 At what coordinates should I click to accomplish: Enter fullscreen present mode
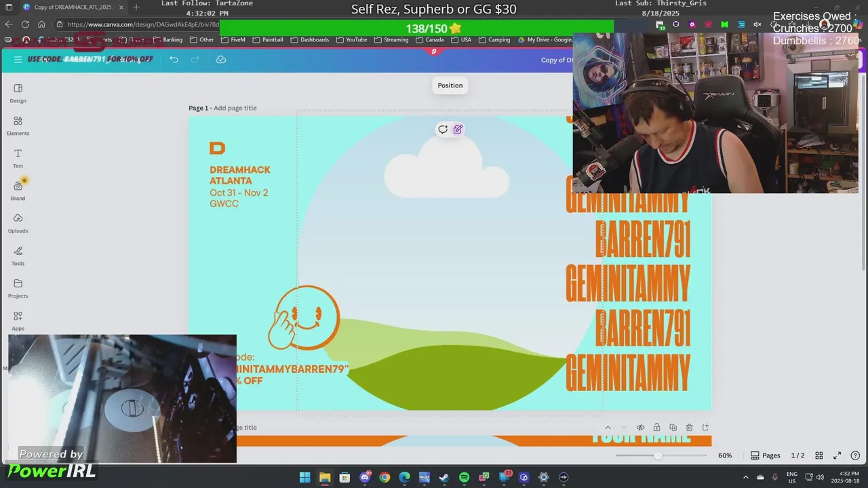tap(837, 455)
